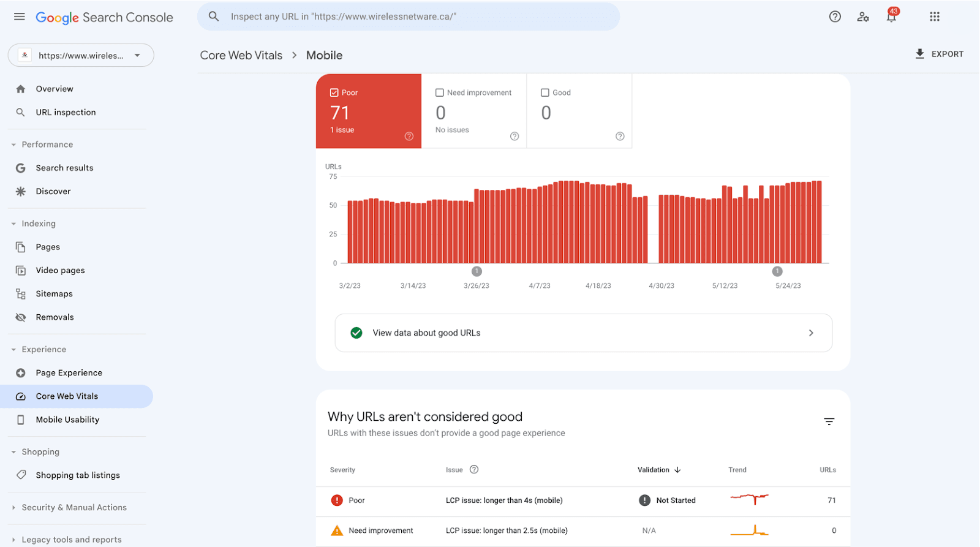Open the main hamburger menu
The width and height of the screenshot is (980, 547).
(x=20, y=17)
